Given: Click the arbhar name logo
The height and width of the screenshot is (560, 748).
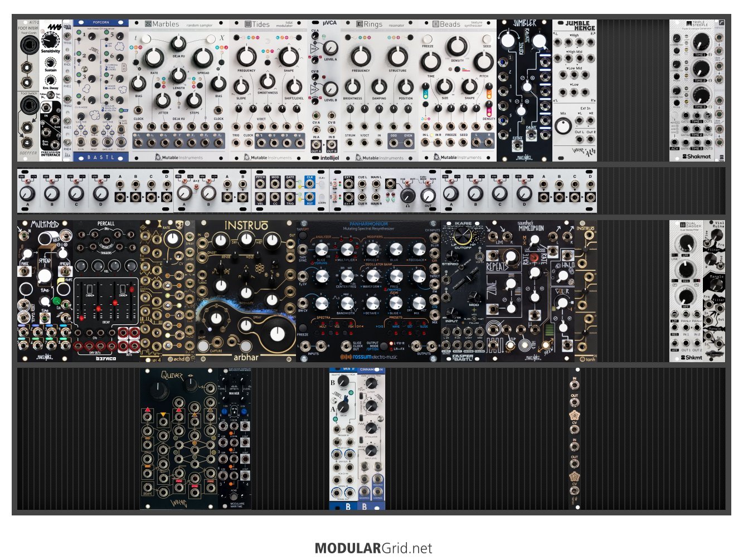Looking at the screenshot, I should tap(246, 357).
